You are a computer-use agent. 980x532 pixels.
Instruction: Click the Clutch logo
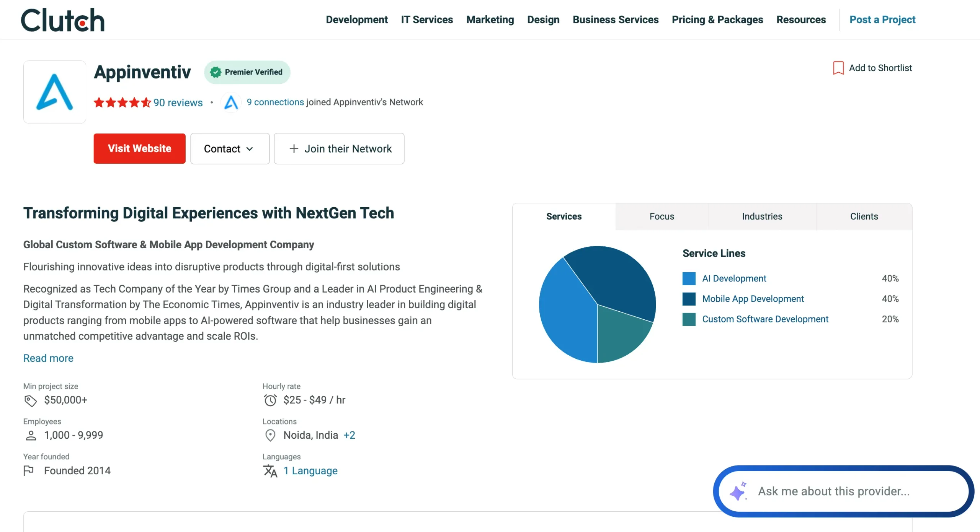(62, 20)
